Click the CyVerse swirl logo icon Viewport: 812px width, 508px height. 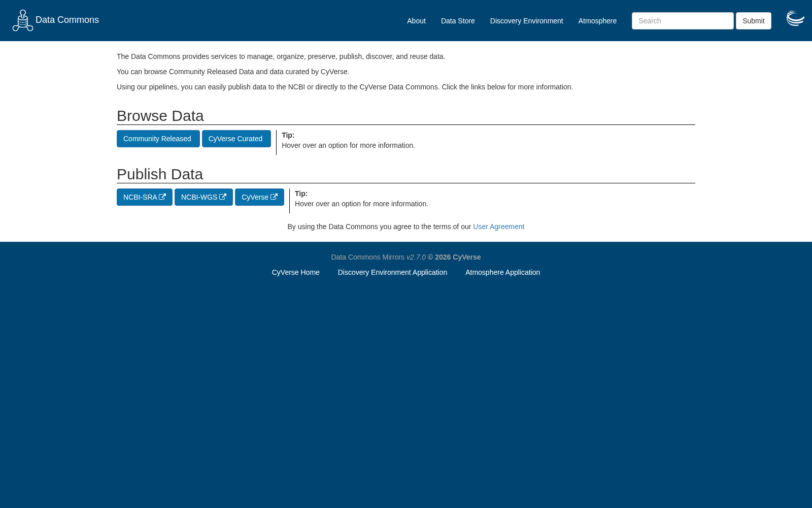pyautogui.click(x=795, y=18)
